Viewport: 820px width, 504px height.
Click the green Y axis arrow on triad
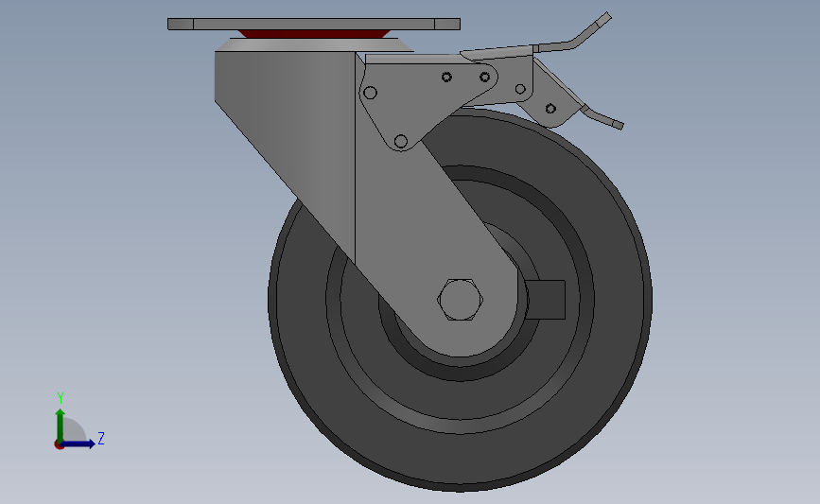click(x=61, y=425)
